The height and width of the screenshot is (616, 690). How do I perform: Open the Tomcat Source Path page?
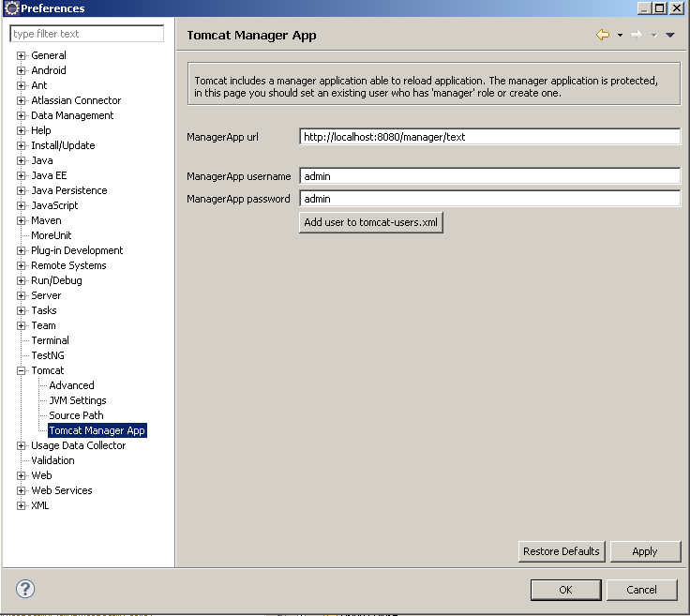pos(76,415)
